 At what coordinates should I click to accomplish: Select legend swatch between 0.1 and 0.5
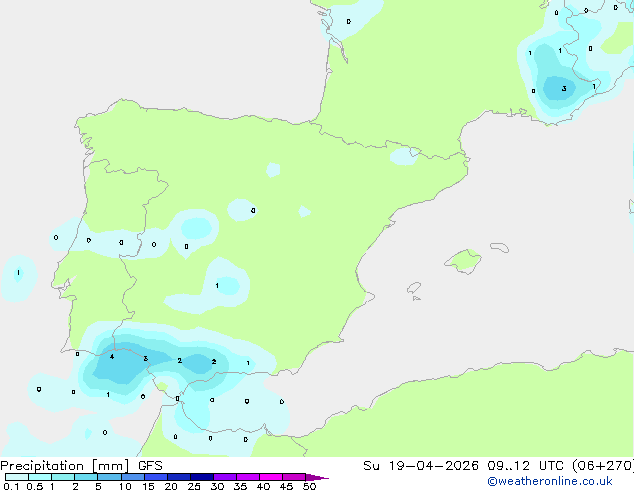17,477
